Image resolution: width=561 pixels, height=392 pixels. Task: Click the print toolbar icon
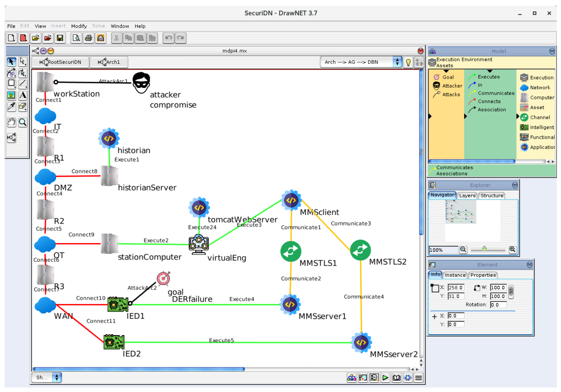(88, 38)
